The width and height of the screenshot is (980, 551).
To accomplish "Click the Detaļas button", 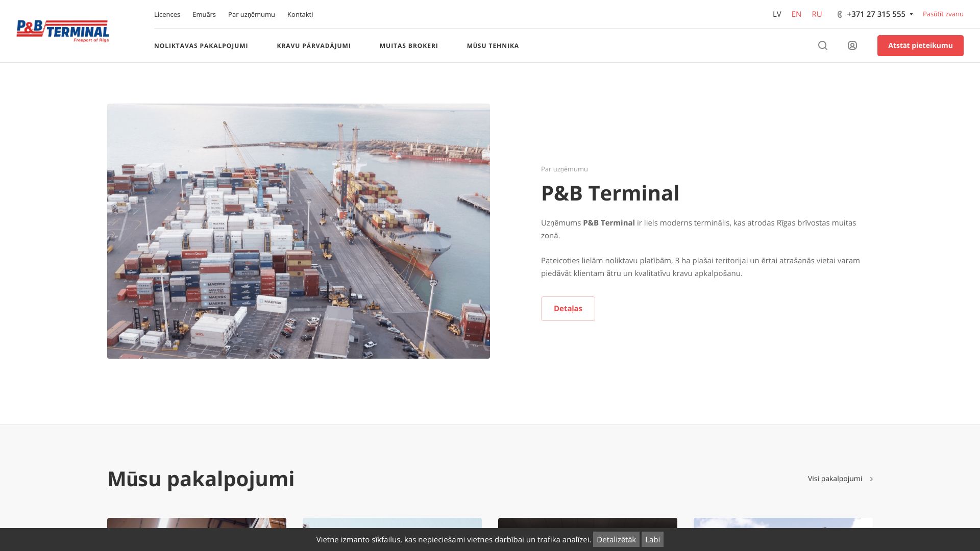I will [x=568, y=309].
